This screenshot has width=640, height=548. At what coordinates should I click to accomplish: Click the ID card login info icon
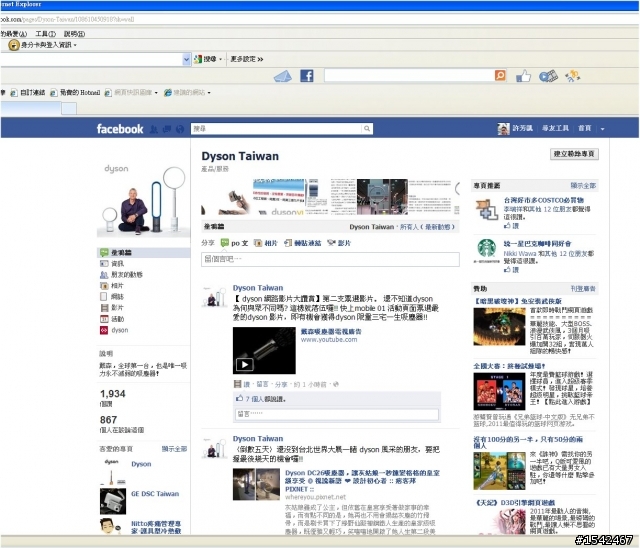tap(14, 45)
